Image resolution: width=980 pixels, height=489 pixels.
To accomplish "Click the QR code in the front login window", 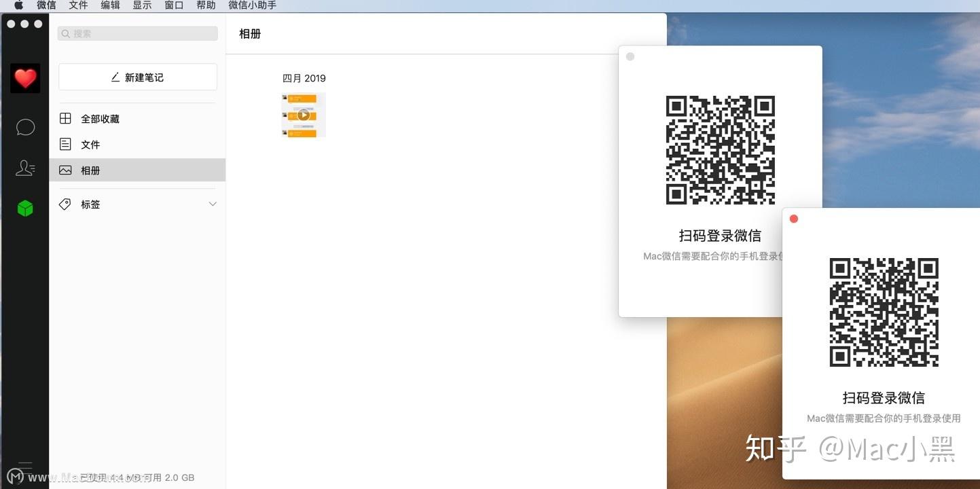I will (884, 312).
